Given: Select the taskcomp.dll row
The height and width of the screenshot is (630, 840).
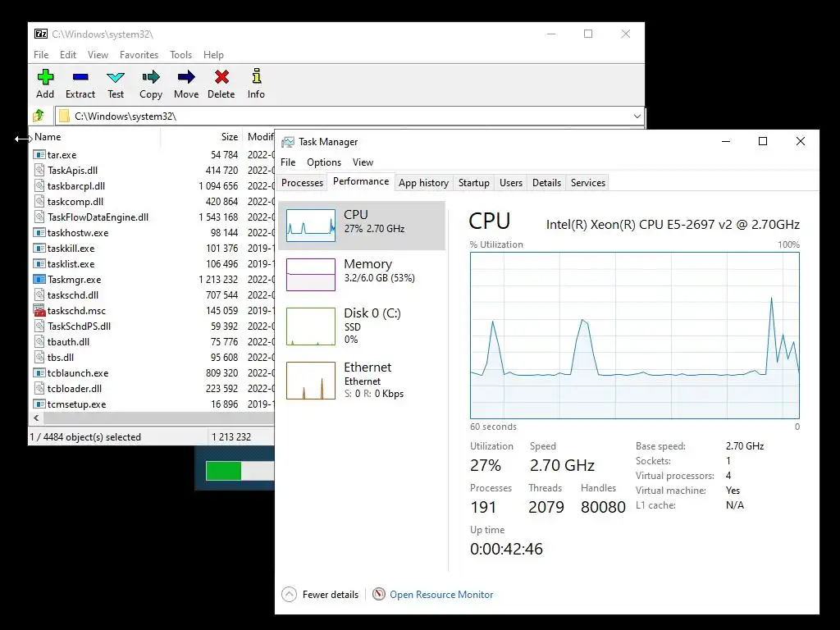Looking at the screenshot, I should pyautogui.click(x=153, y=202).
